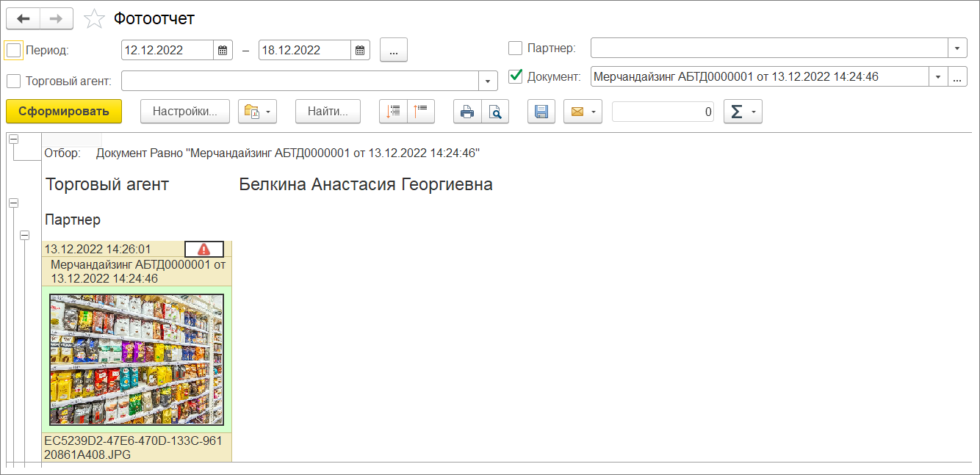The width and height of the screenshot is (980, 475).
Task: Click the Торговый агент heading in report
Action: pyautogui.click(x=107, y=184)
